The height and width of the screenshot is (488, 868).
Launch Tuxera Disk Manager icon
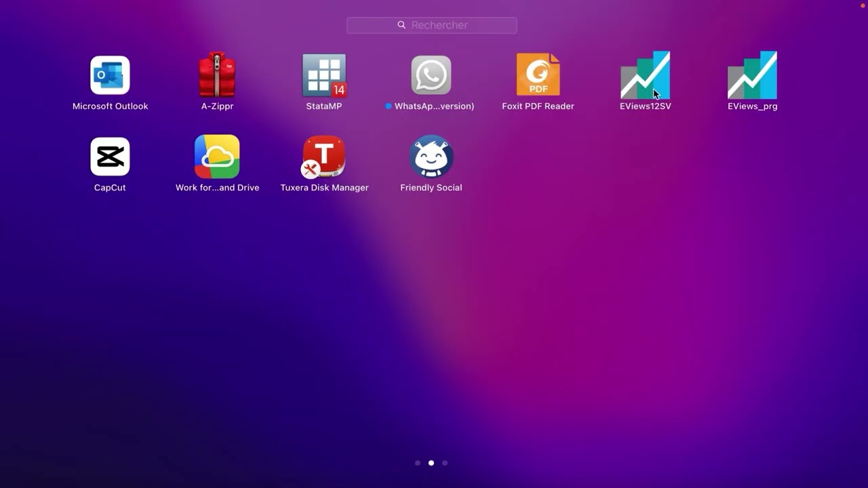pyautogui.click(x=324, y=157)
